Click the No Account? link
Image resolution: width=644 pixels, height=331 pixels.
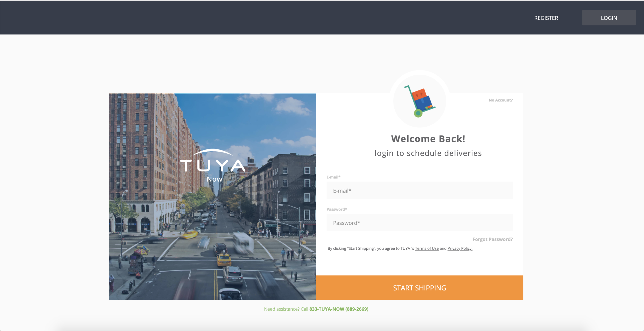(501, 100)
